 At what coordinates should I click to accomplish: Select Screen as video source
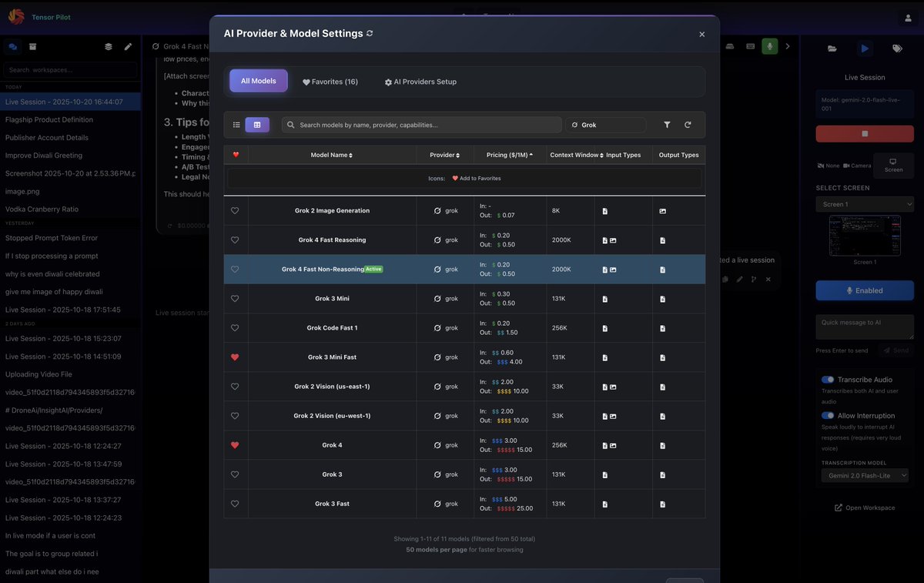pyautogui.click(x=893, y=166)
